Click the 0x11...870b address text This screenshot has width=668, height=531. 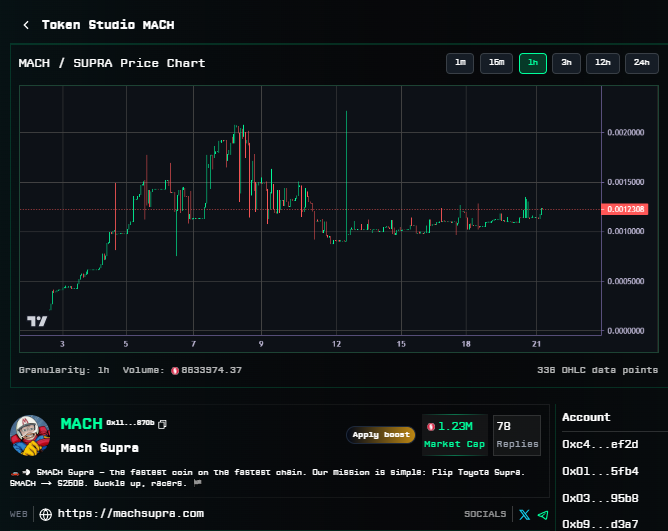130,423
